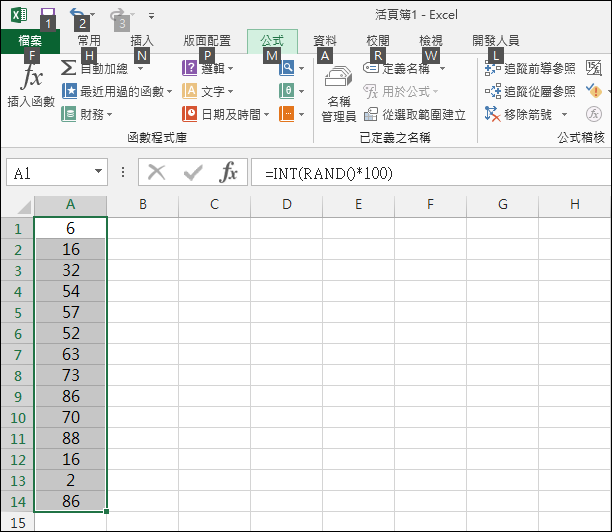
Task: Click the error checking icon
Action: (x=594, y=91)
